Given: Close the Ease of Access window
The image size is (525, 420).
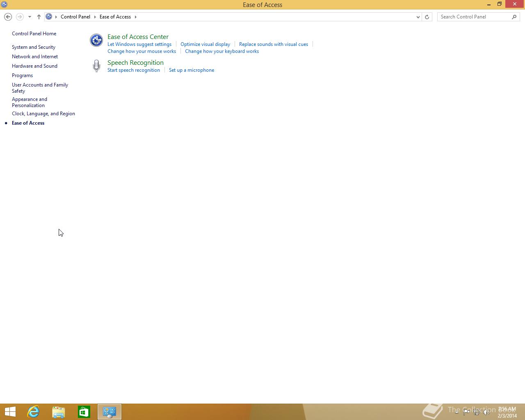Looking at the screenshot, I should pyautogui.click(x=515, y=4).
